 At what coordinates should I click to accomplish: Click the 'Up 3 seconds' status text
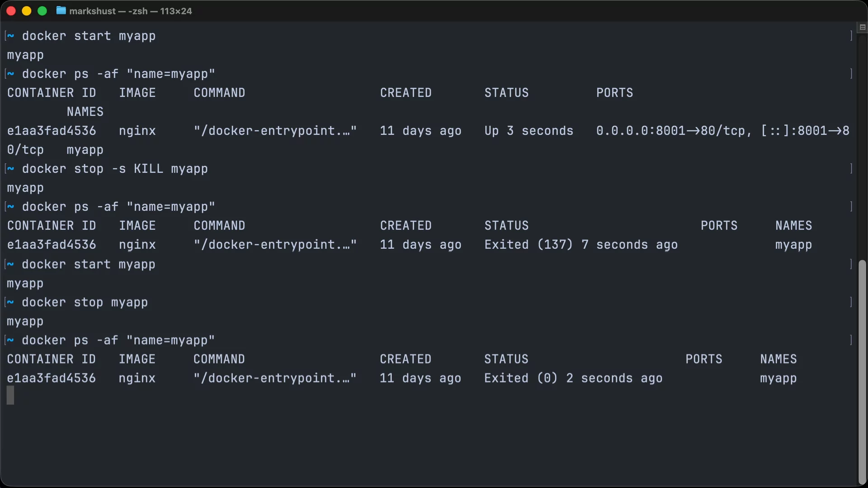tap(528, 131)
